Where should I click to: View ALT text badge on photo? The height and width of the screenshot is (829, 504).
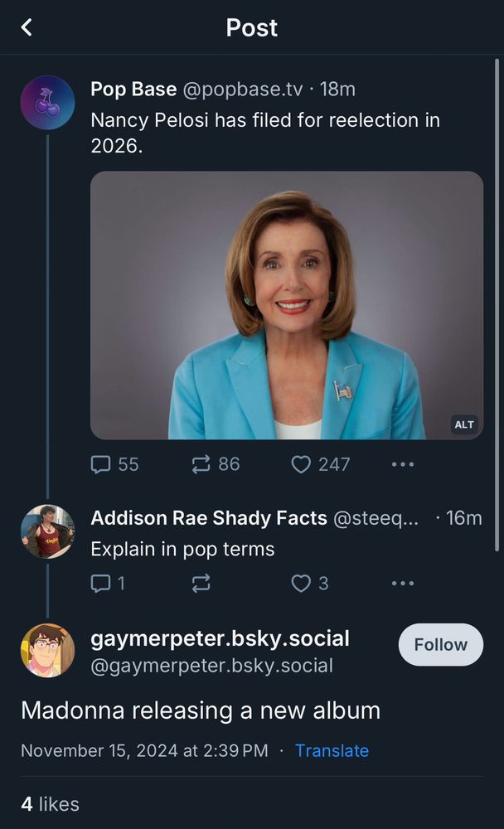point(464,424)
